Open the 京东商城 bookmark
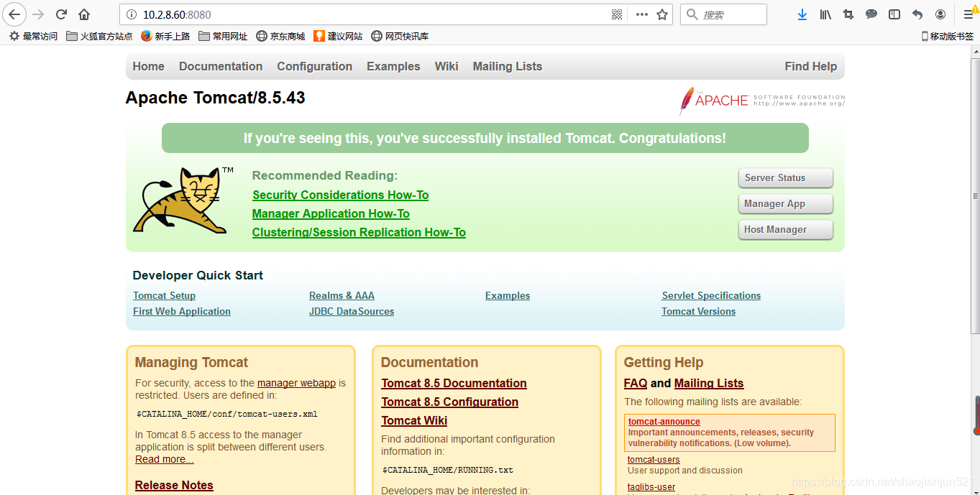Viewport: 980px width, 495px height. coord(281,36)
